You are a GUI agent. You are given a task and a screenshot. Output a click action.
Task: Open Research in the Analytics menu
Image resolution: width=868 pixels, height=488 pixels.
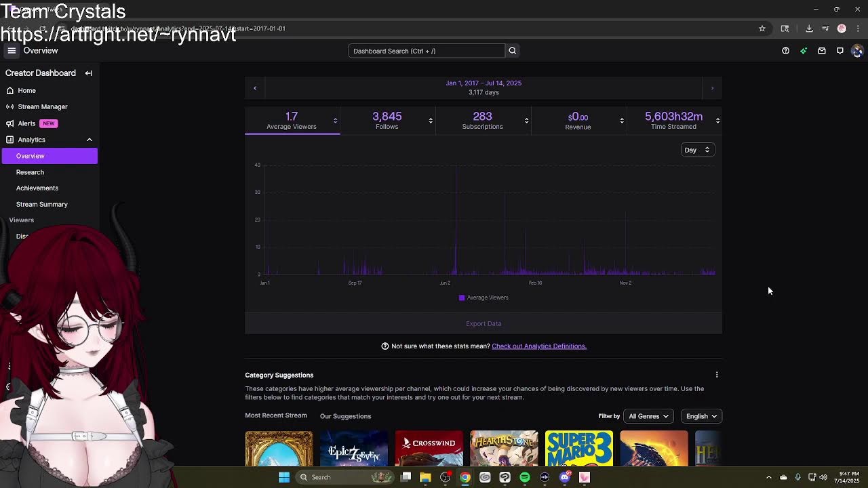click(30, 172)
